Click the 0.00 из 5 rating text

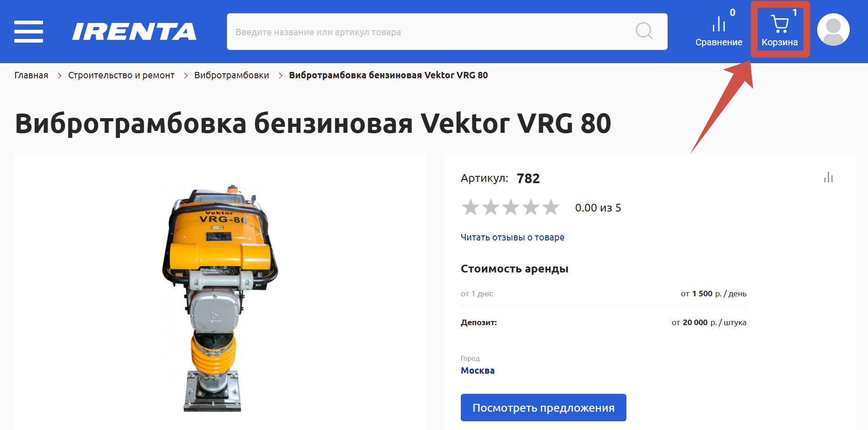coord(598,208)
